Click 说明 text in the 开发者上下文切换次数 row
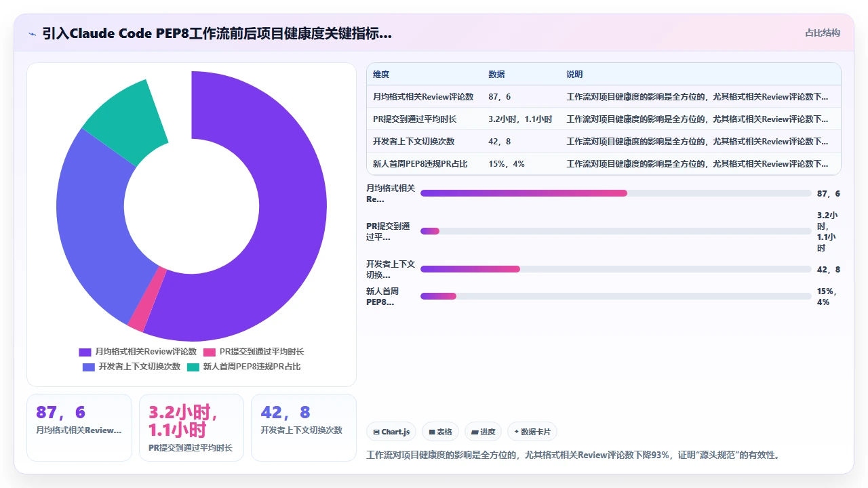The width and height of the screenshot is (868, 488). (697, 142)
